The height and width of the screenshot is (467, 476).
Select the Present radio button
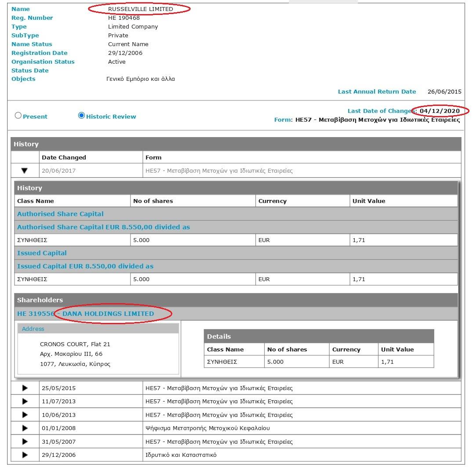(18, 116)
